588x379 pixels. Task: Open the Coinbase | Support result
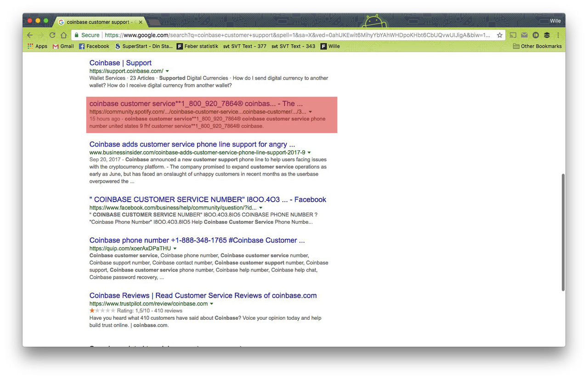(x=120, y=63)
